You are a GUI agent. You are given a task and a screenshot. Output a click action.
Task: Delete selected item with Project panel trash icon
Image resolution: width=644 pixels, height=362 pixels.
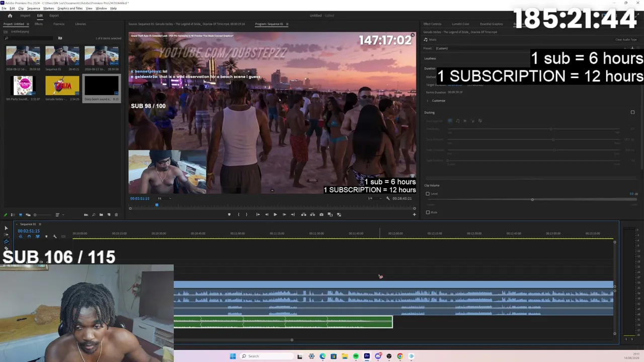pos(116,215)
